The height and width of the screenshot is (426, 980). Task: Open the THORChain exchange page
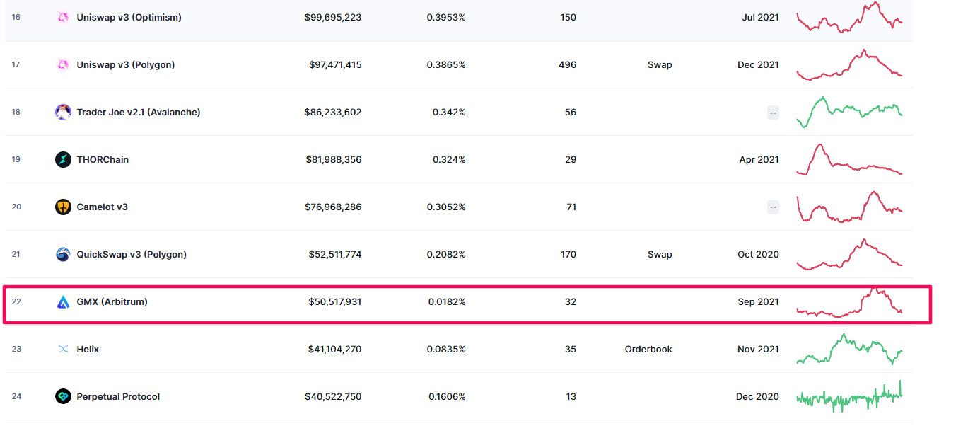tap(103, 159)
